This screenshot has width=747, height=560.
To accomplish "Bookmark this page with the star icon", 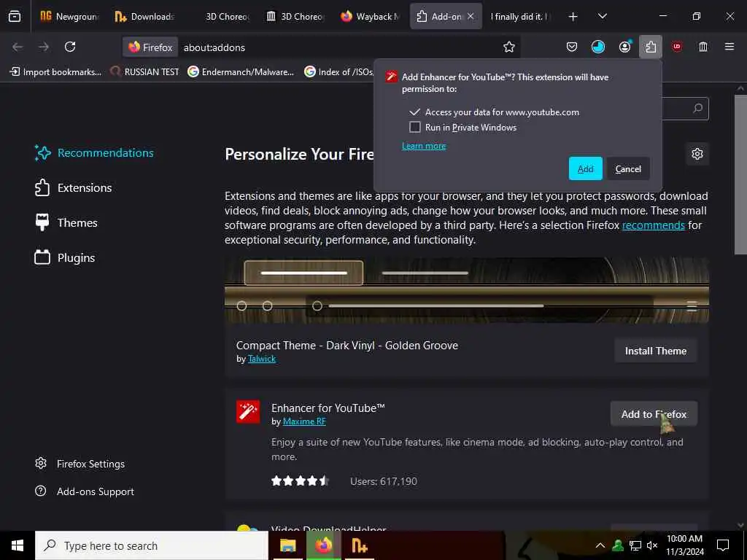I will pos(508,47).
